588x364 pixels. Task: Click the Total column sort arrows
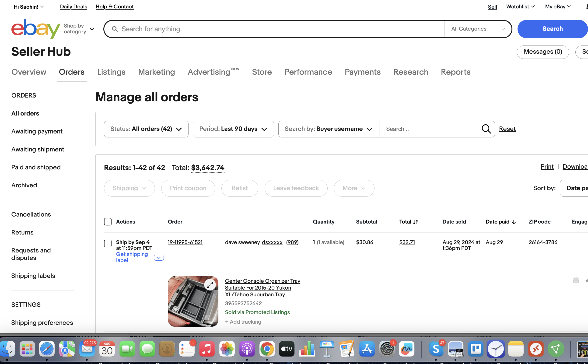[x=416, y=221]
